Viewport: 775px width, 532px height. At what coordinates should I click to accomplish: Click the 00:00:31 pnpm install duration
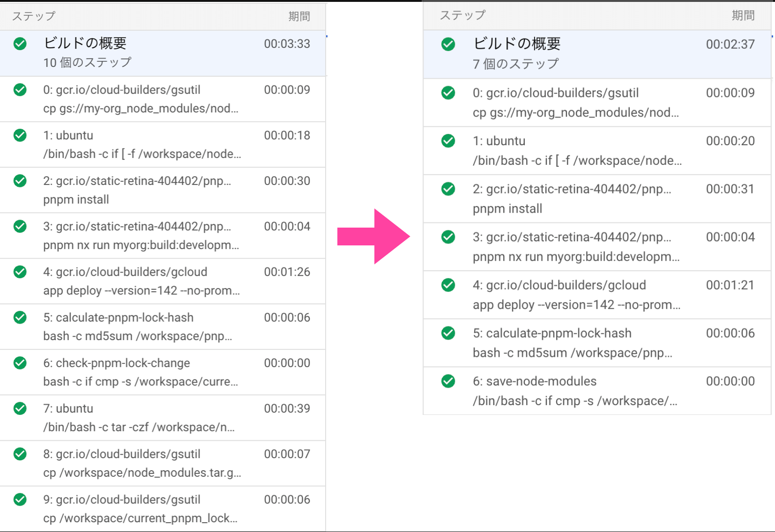coord(730,189)
